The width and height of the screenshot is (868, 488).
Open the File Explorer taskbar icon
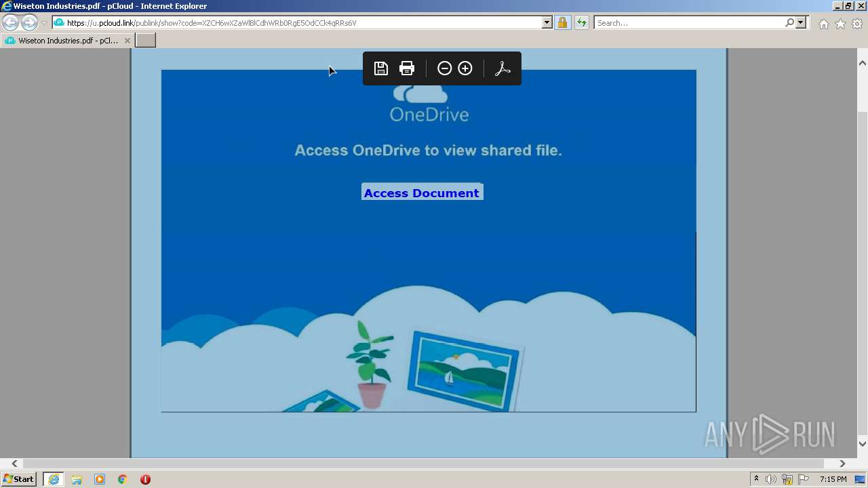[77, 479]
